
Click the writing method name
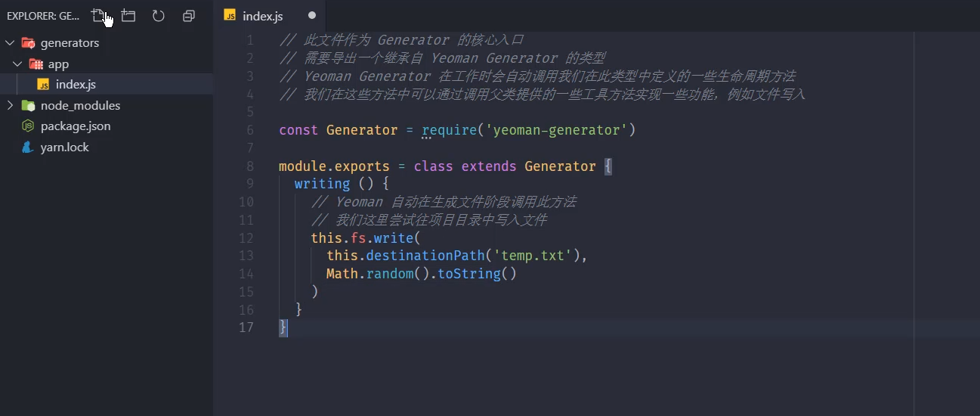point(323,184)
